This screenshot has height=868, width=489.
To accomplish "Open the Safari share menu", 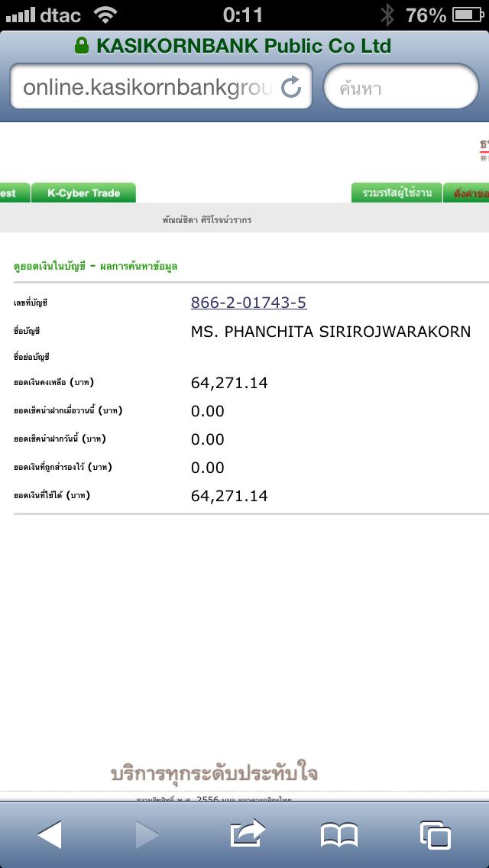I will [x=248, y=833].
